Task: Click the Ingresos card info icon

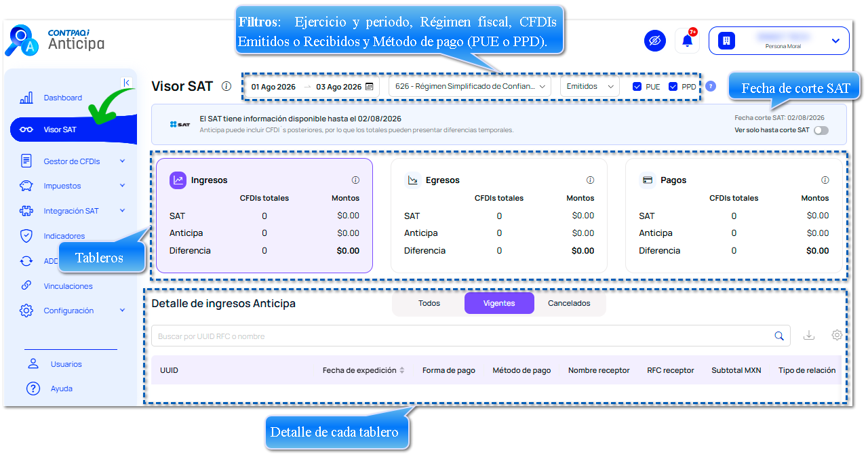Action: tap(355, 180)
